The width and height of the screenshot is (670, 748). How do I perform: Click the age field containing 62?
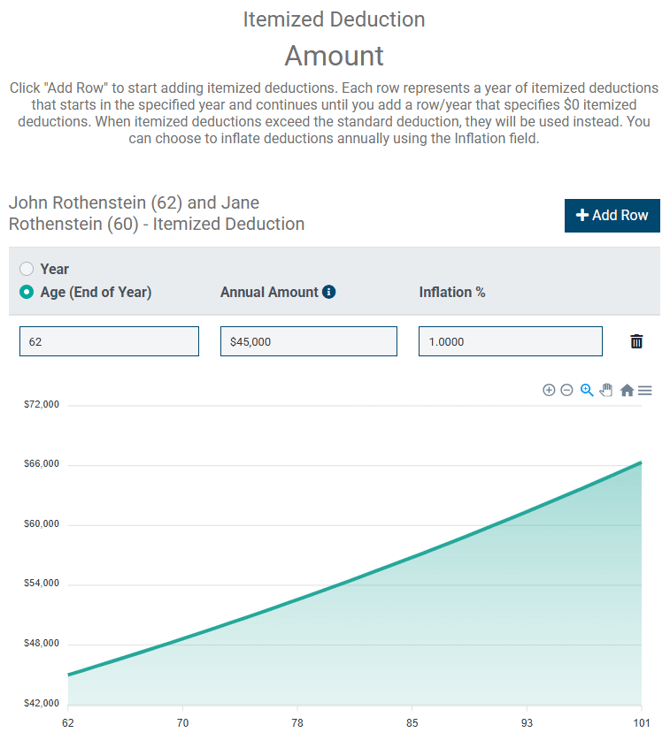click(109, 341)
